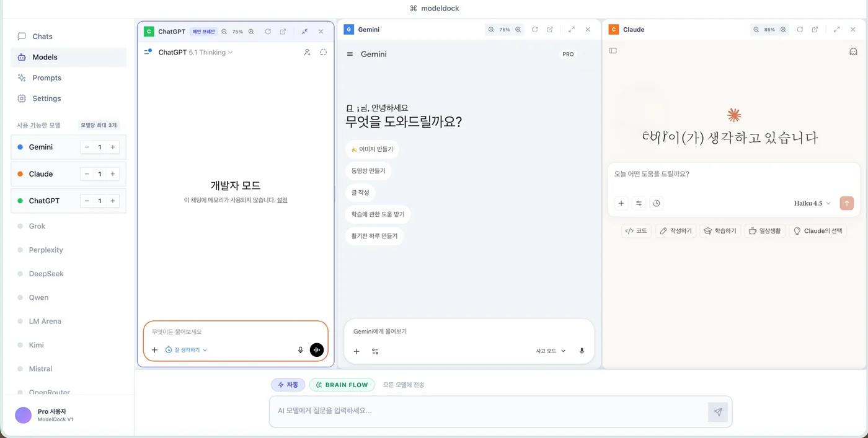Open the Gemini hamburger menu
The width and height of the screenshot is (868, 438).
pos(350,55)
